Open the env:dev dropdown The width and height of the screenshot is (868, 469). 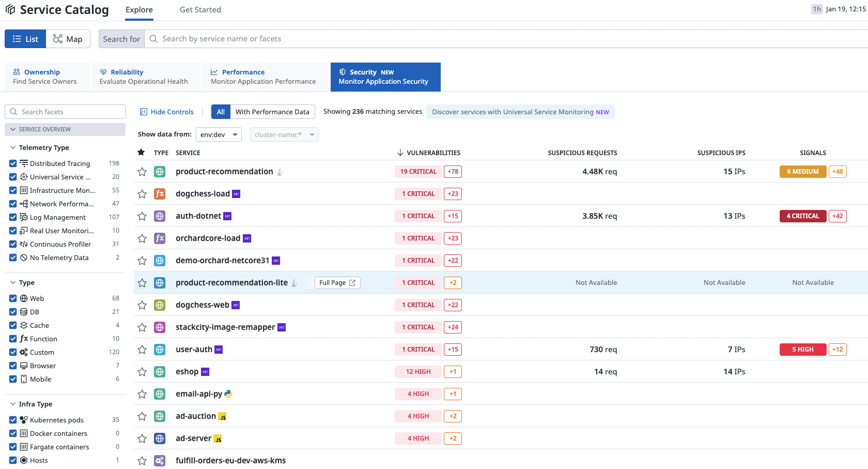click(219, 134)
